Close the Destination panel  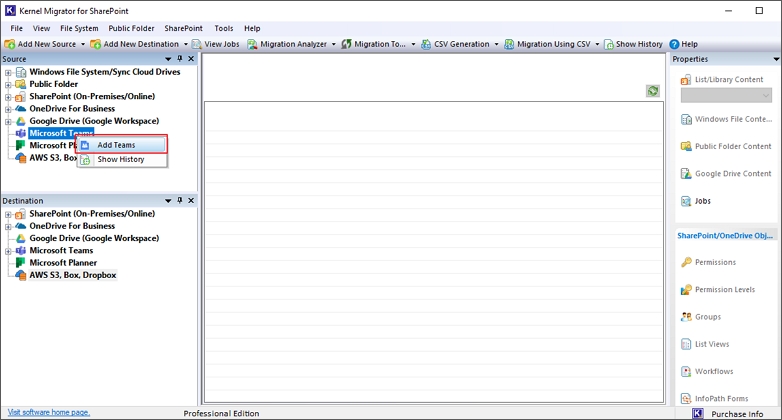point(191,201)
